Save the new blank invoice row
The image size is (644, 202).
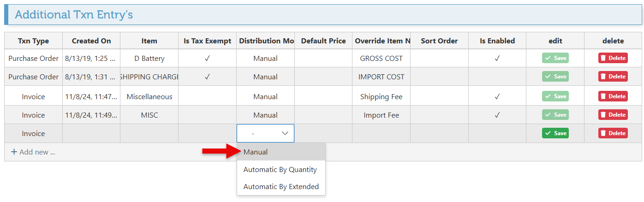pyautogui.click(x=555, y=133)
